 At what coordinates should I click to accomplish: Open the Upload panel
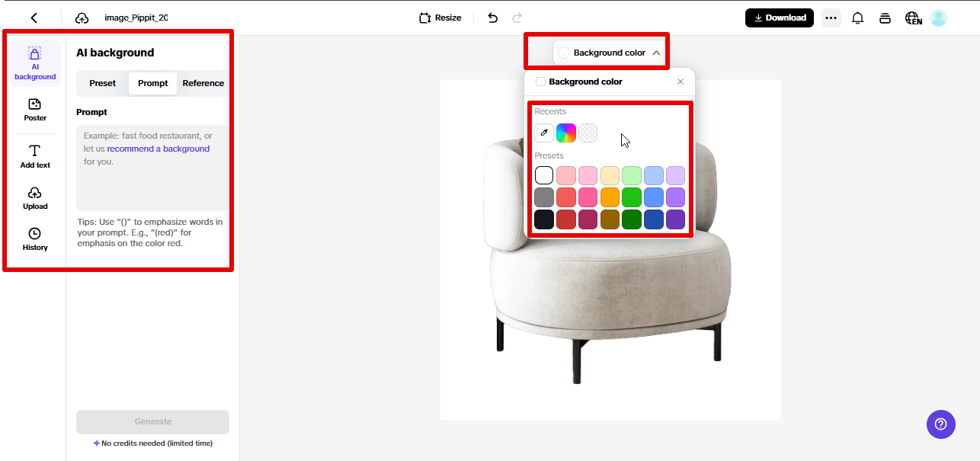tap(35, 198)
